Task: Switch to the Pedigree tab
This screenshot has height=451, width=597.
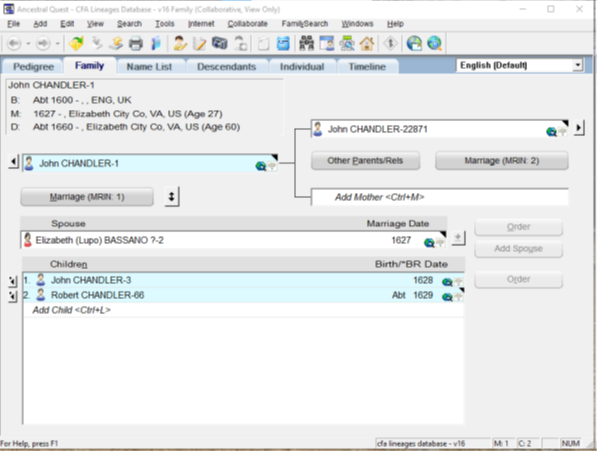Action: 34,67
